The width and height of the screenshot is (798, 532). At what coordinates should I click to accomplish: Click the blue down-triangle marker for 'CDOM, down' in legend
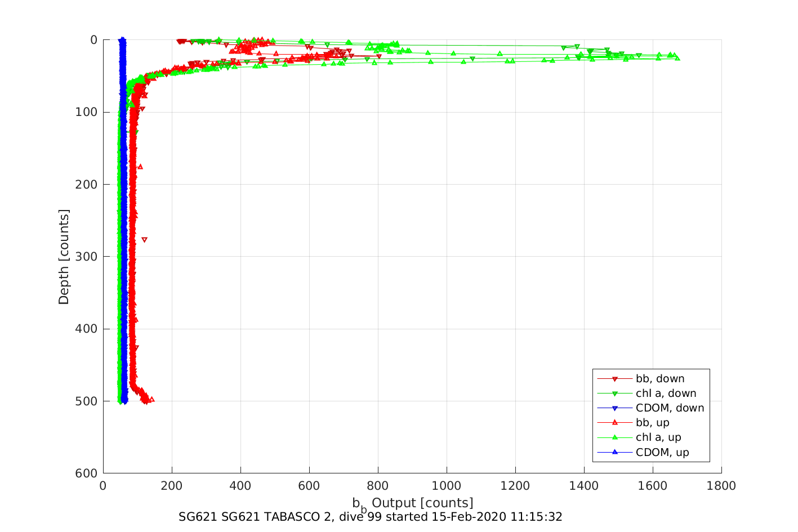pyautogui.click(x=615, y=408)
